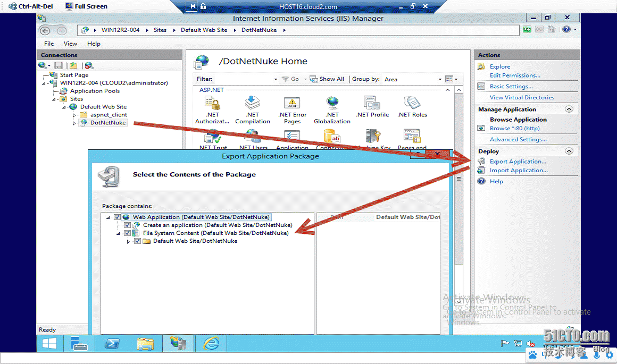The height and width of the screenshot is (364, 617).
Task: Click the view mode icon in filter bar
Action: pyautogui.click(x=449, y=79)
